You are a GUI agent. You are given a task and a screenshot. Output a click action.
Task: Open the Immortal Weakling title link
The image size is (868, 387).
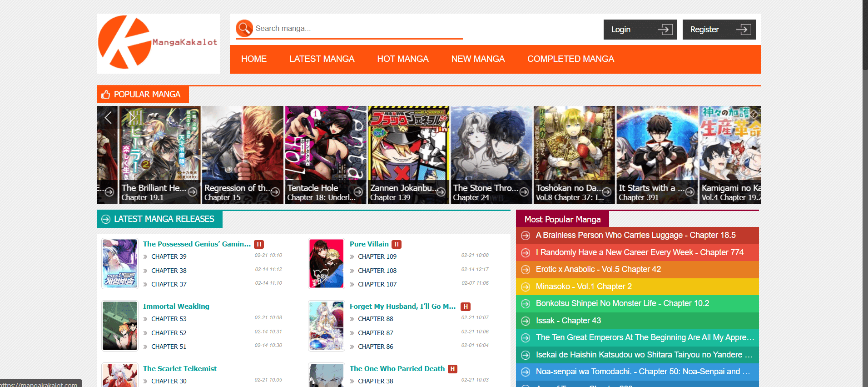tap(176, 307)
